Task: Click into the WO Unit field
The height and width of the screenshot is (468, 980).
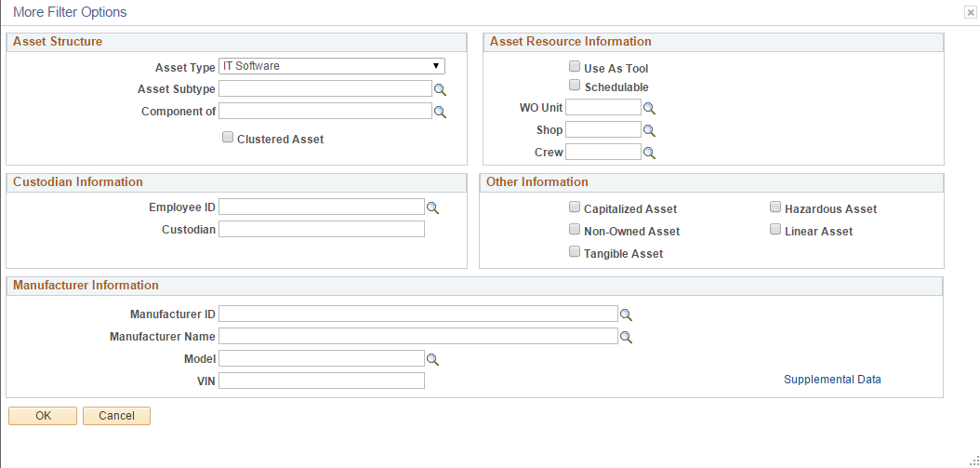Action: (603, 107)
